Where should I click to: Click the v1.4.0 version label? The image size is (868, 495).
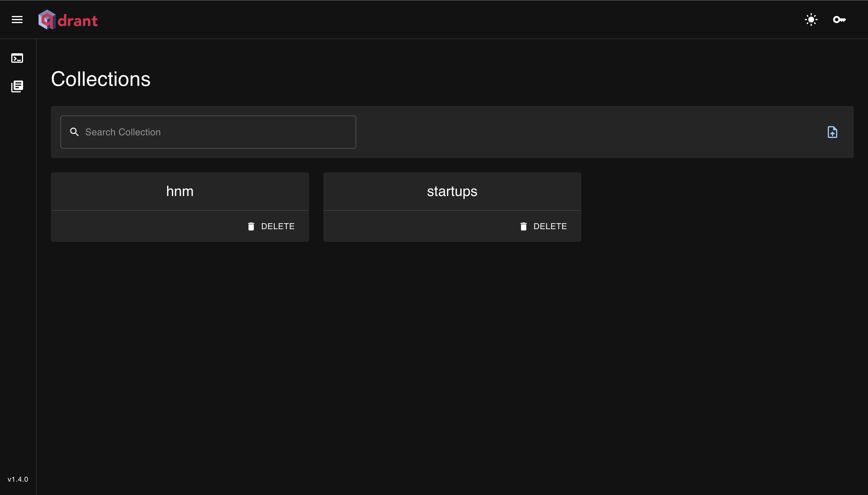point(18,479)
